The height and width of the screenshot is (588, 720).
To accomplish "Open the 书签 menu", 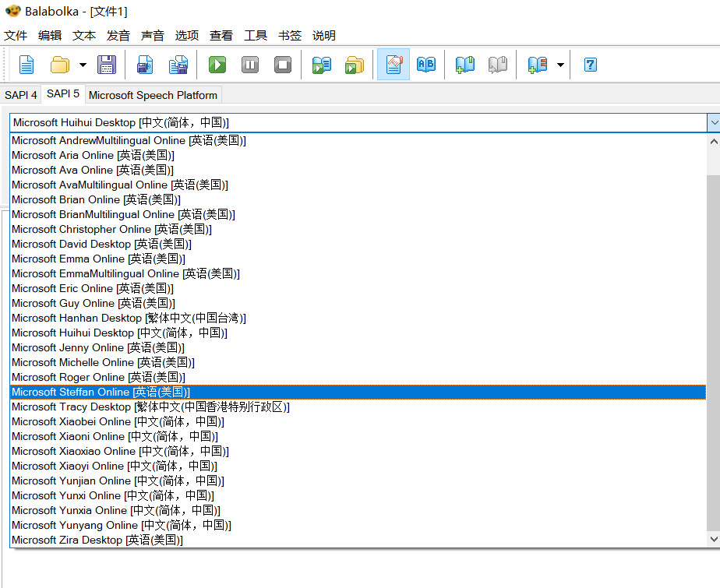I will tap(290, 35).
